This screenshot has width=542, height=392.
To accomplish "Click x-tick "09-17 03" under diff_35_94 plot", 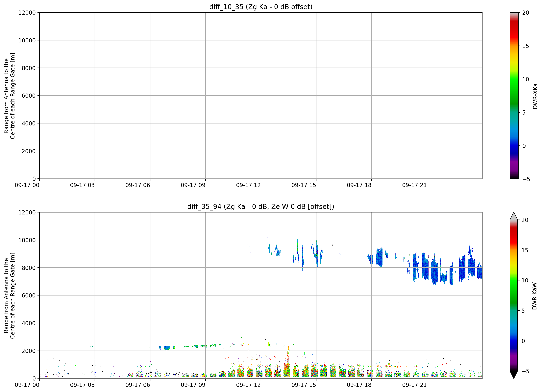I will [83, 385].
